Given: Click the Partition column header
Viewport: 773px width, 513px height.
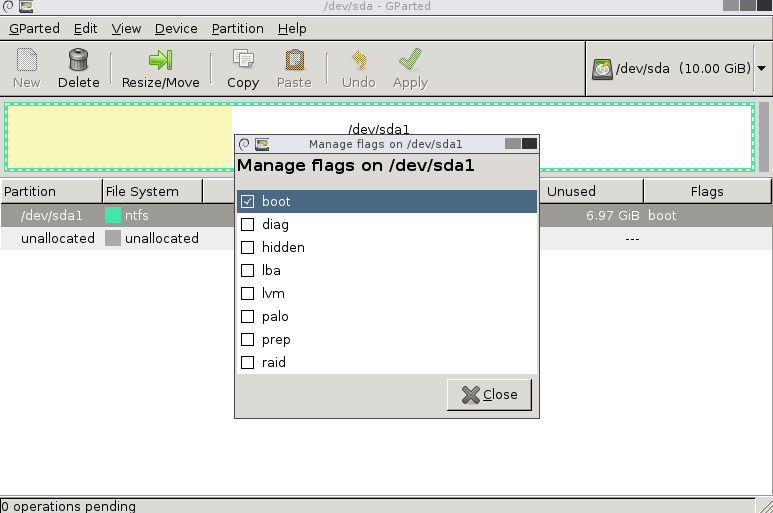Looking at the screenshot, I should coord(51,191).
